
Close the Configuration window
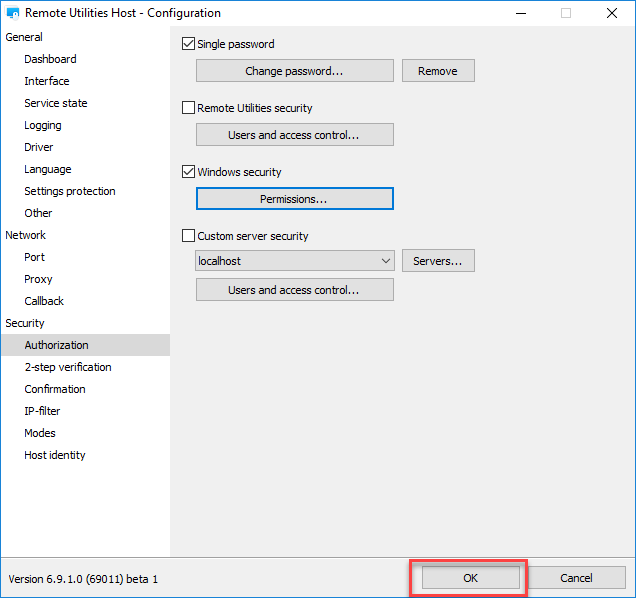611,14
